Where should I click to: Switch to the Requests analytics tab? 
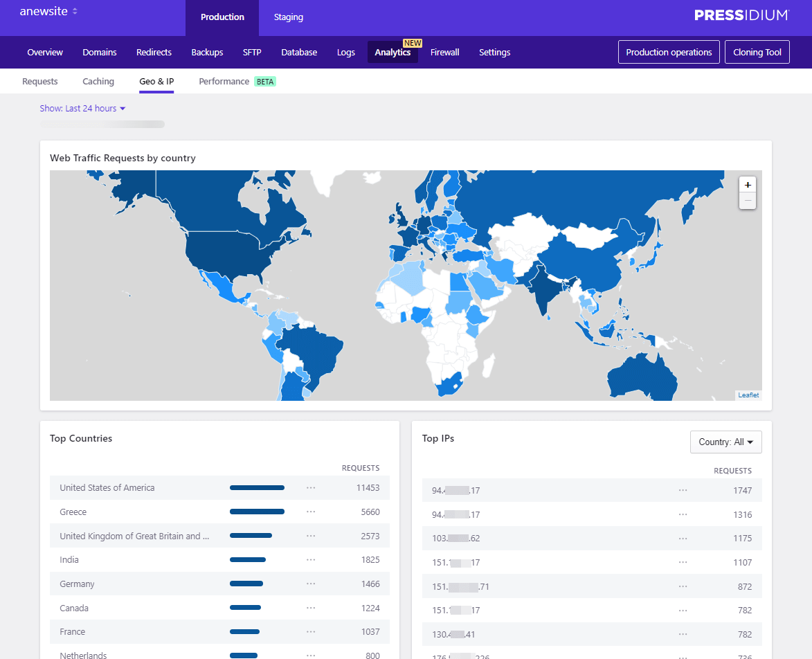(40, 81)
